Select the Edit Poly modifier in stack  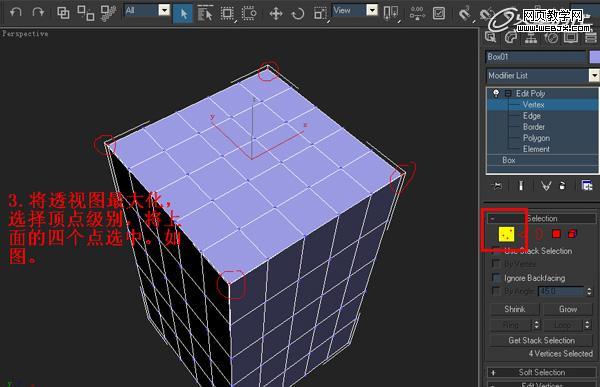[x=530, y=93]
